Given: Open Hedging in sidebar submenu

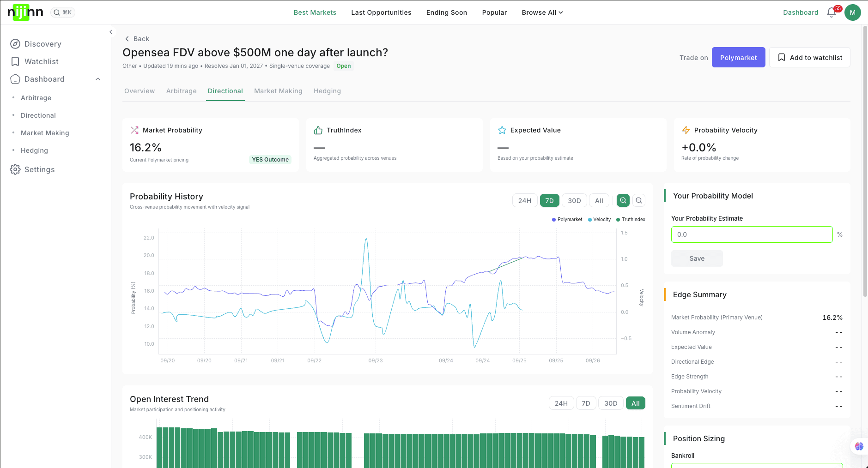Looking at the screenshot, I should click(x=34, y=150).
